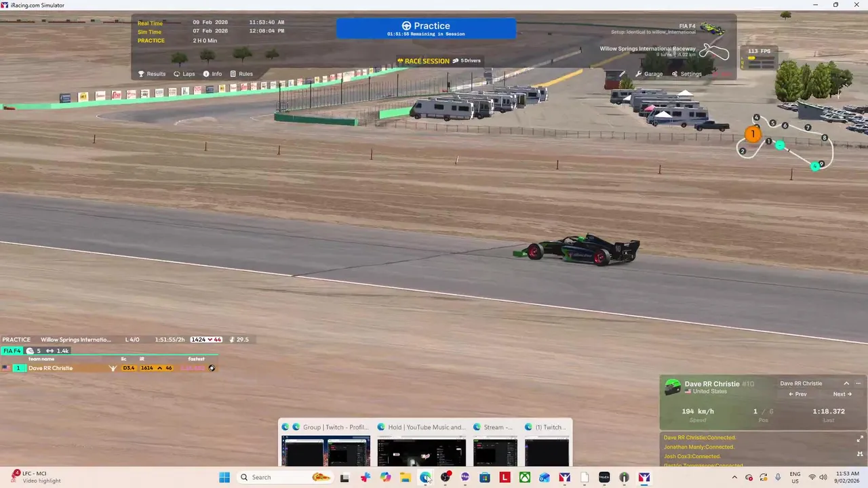The width and height of the screenshot is (868, 488).
Task: Open the Windows Start menu
Action: pyautogui.click(x=224, y=477)
